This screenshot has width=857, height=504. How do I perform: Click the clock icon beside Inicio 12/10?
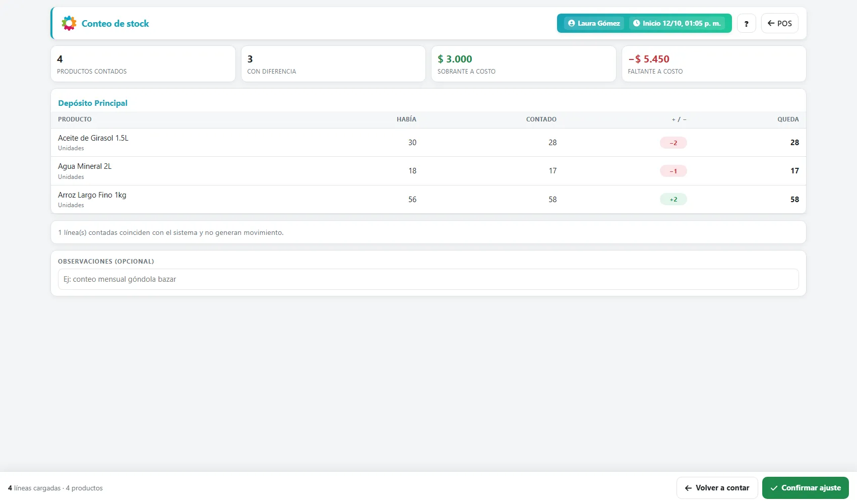click(x=636, y=23)
